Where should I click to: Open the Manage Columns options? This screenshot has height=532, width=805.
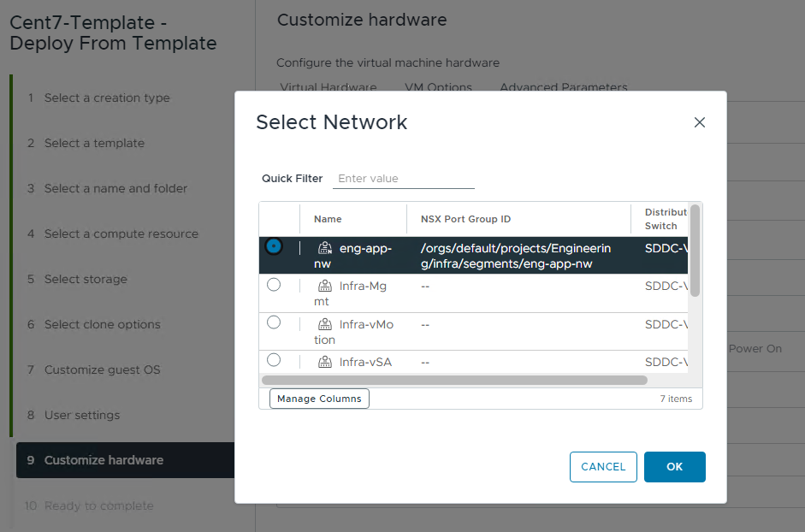pos(319,399)
